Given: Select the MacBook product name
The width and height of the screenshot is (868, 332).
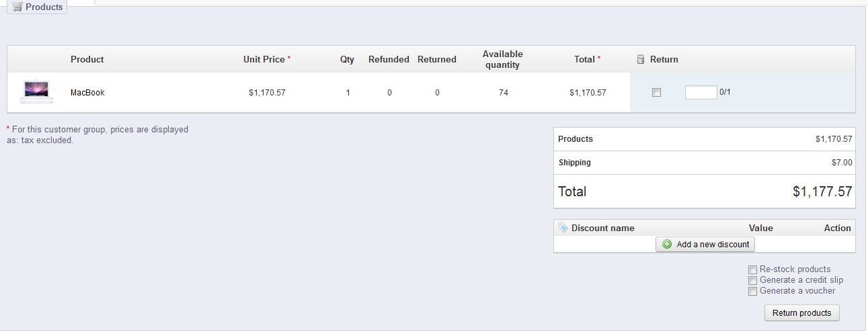Looking at the screenshot, I should (87, 93).
